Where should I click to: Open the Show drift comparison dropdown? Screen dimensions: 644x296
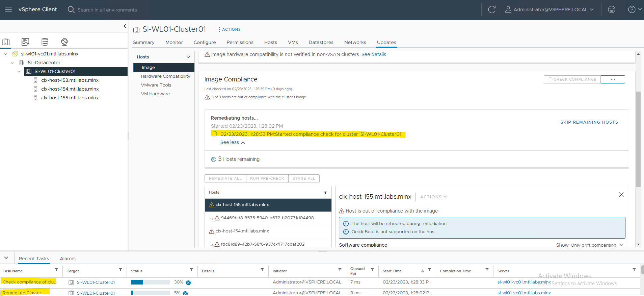(597, 245)
